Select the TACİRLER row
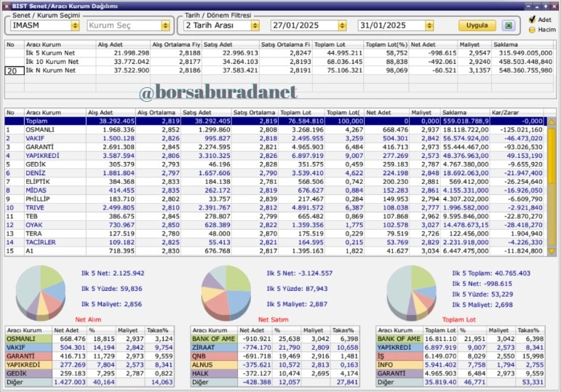The height and width of the screenshot is (392, 561). click(x=276, y=242)
